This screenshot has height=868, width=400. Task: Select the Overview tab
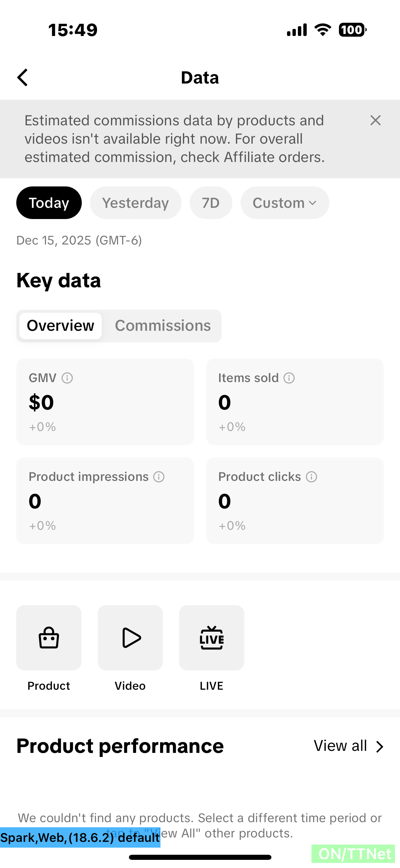pos(60,326)
